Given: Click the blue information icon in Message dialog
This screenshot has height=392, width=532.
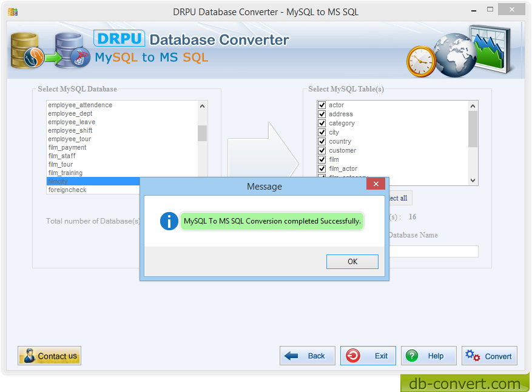Looking at the screenshot, I should pyautogui.click(x=169, y=221).
